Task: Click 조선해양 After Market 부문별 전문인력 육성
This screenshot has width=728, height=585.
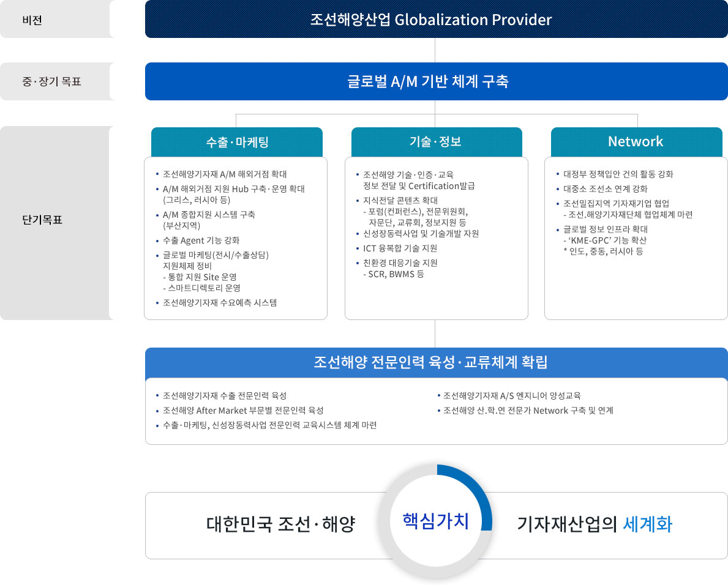Action: 243,411
